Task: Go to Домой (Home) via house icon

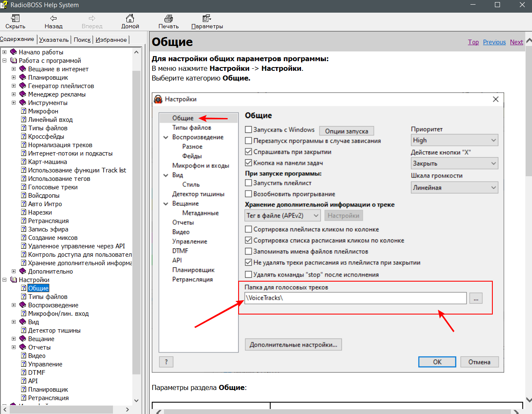Action: pos(130,18)
